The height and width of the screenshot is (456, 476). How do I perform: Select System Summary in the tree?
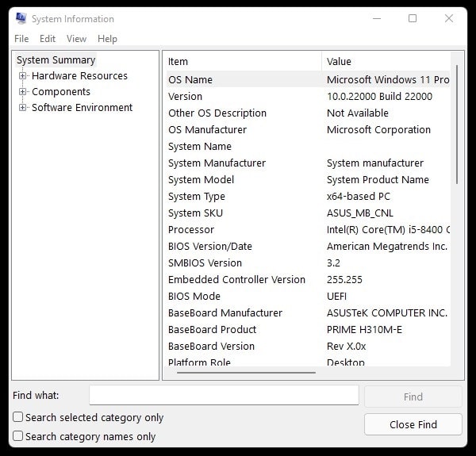tap(56, 60)
